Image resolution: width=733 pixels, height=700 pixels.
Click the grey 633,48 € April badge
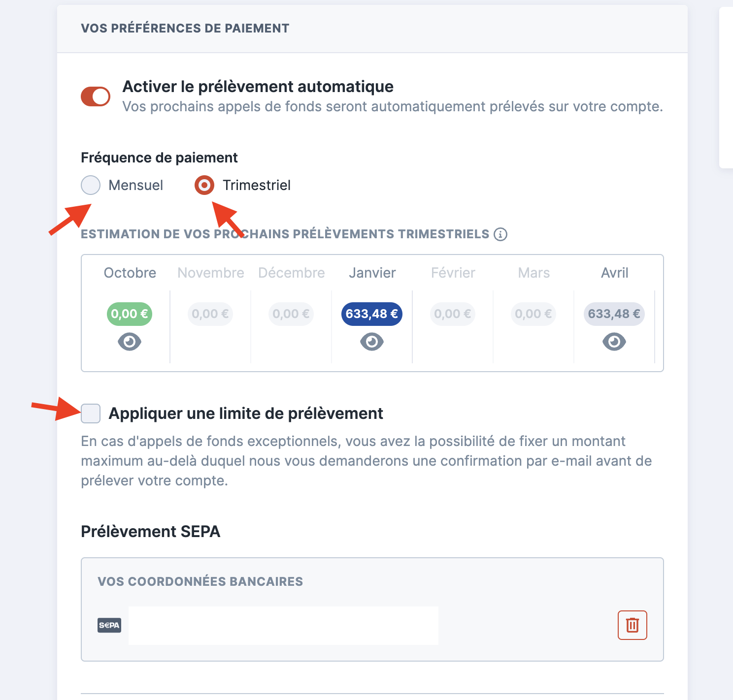pyautogui.click(x=614, y=314)
